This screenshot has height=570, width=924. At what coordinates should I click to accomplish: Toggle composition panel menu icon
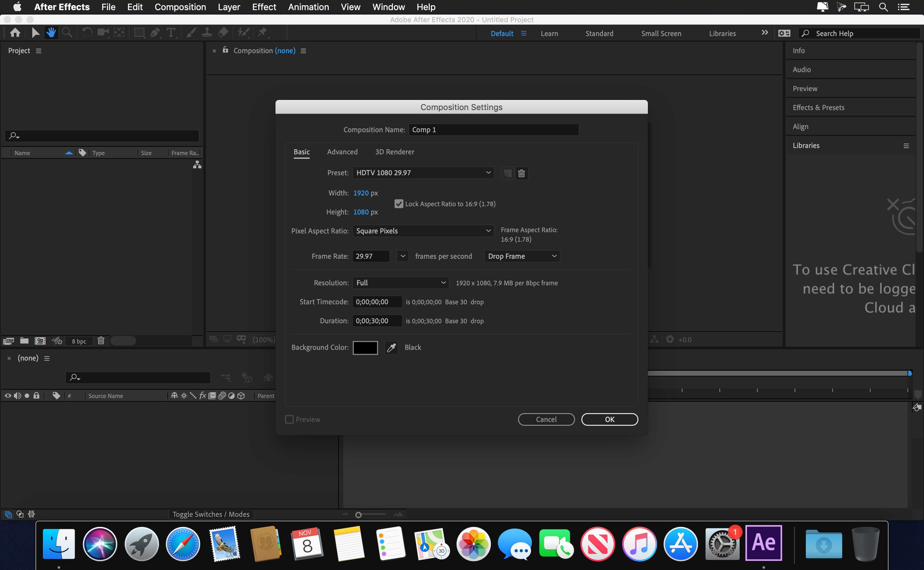click(x=303, y=51)
